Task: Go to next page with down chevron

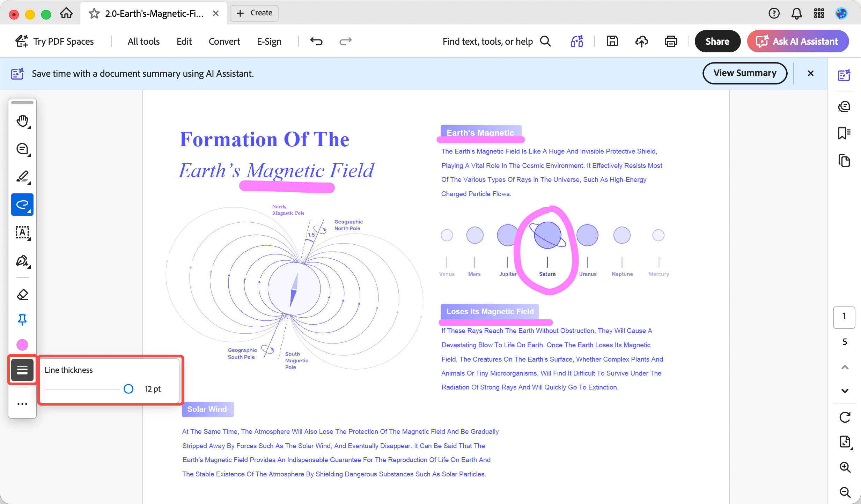Action: (845, 391)
